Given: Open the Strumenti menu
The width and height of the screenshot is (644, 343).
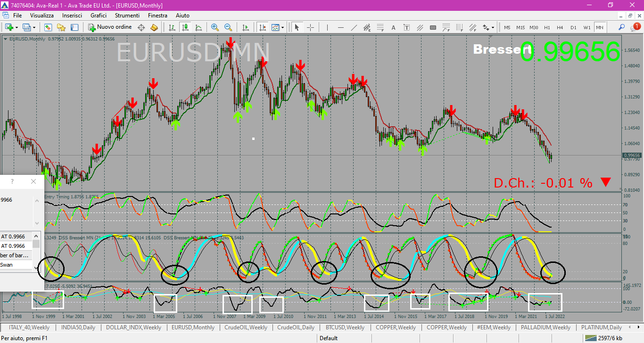Looking at the screenshot, I should pos(127,16).
